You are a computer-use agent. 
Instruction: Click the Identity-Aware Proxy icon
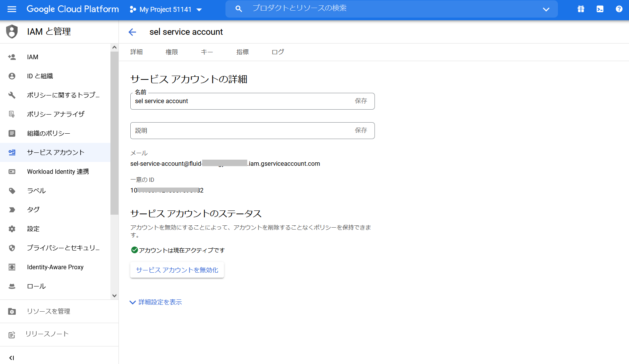(12, 267)
